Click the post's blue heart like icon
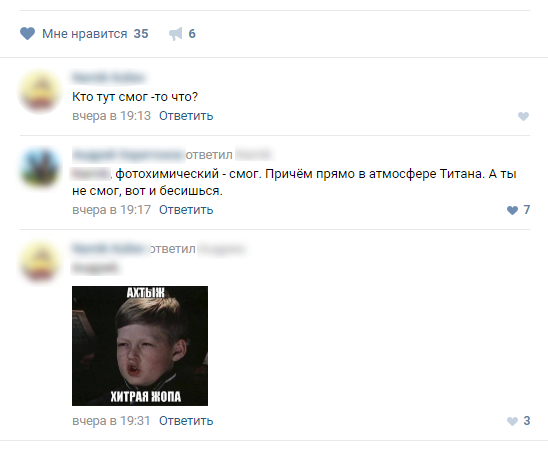548x449 pixels. pos(27,34)
